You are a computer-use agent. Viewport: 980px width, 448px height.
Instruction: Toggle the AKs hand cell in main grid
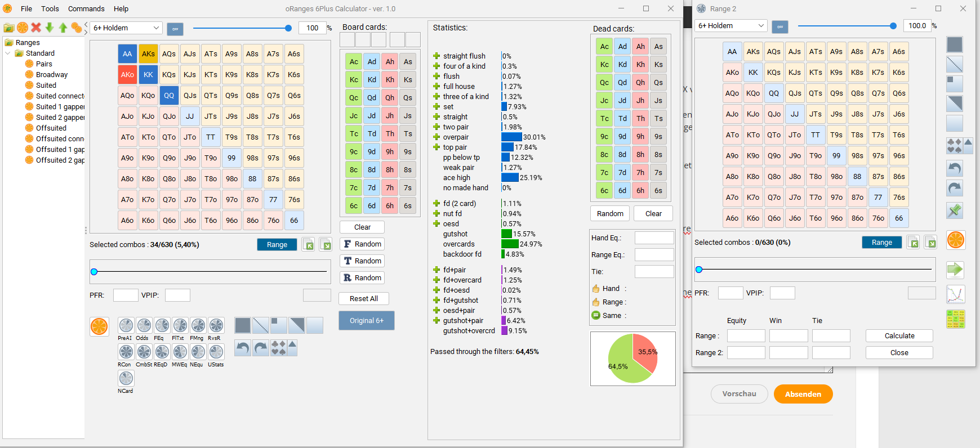pos(148,54)
